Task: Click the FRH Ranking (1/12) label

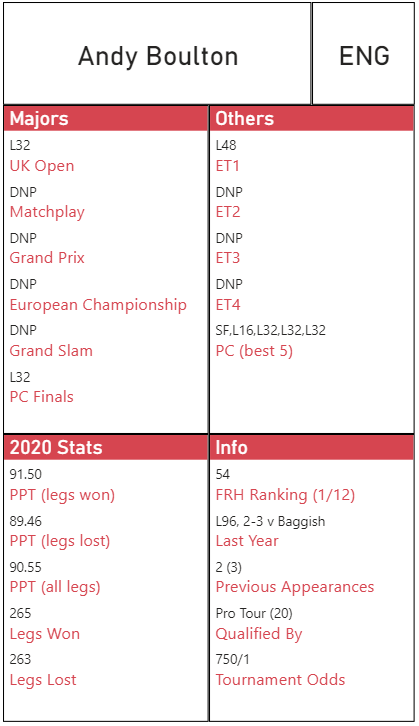Action: click(285, 495)
